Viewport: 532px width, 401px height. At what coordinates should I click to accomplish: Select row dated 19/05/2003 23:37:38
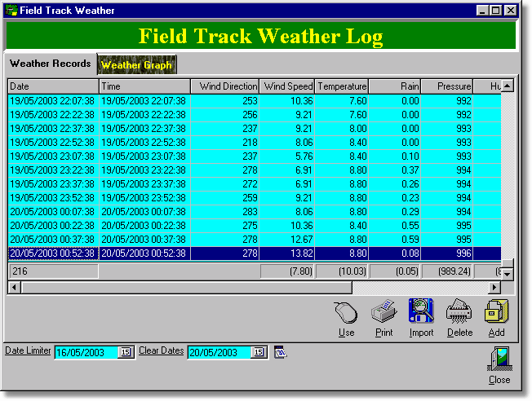pyautogui.click(x=255, y=184)
